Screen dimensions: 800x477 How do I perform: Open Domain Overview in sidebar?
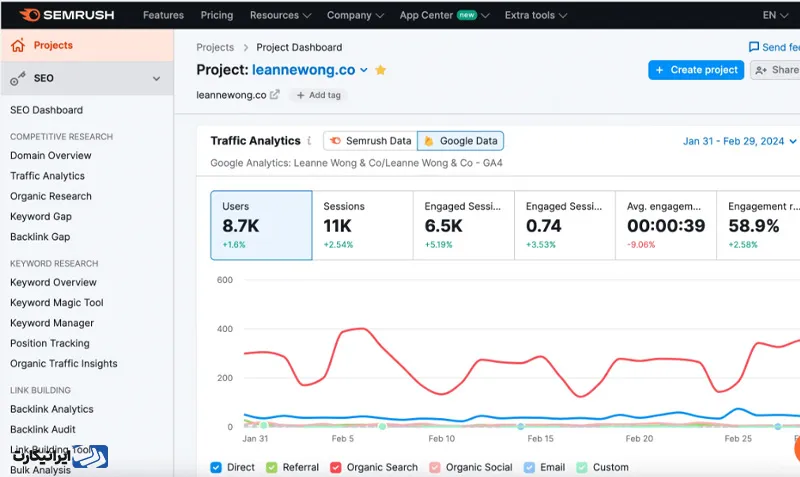[x=51, y=156]
